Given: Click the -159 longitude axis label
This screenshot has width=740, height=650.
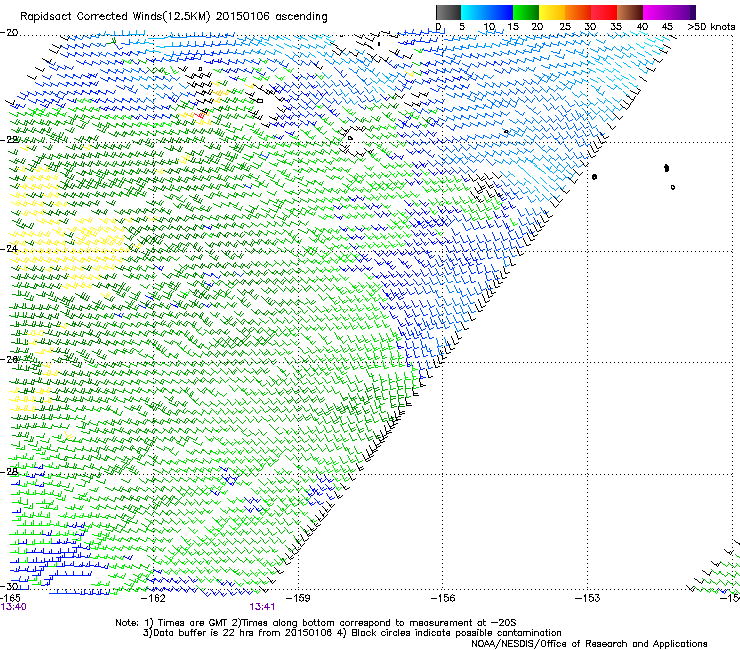Looking at the screenshot, I should coord(298,598).
